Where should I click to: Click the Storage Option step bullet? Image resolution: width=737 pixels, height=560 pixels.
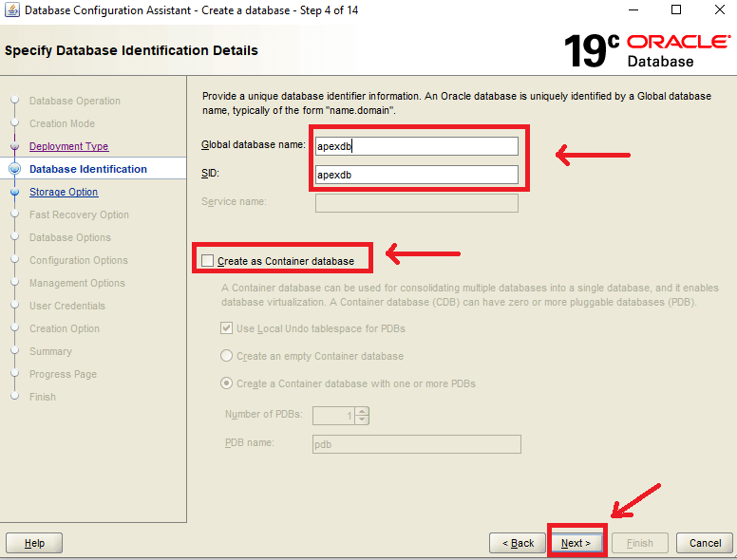14,192
